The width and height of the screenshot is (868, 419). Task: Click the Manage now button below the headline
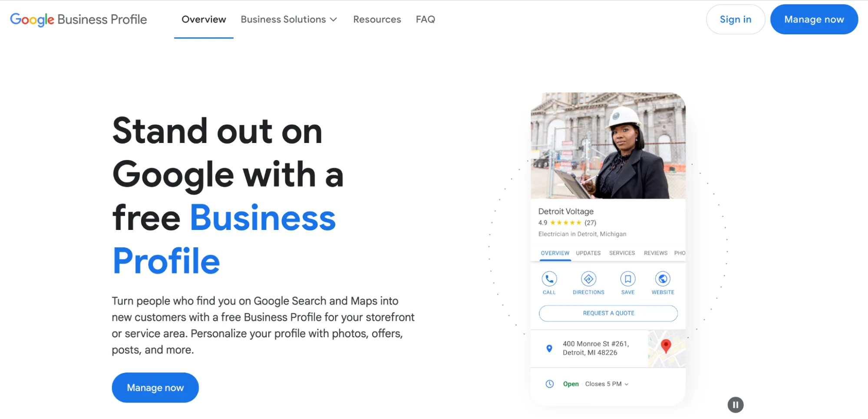[155, 387]
